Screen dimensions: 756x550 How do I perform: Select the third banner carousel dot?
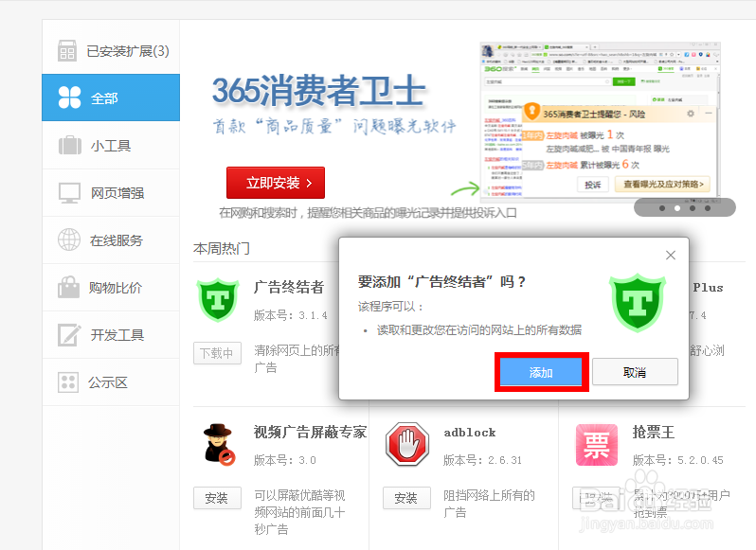693,208
